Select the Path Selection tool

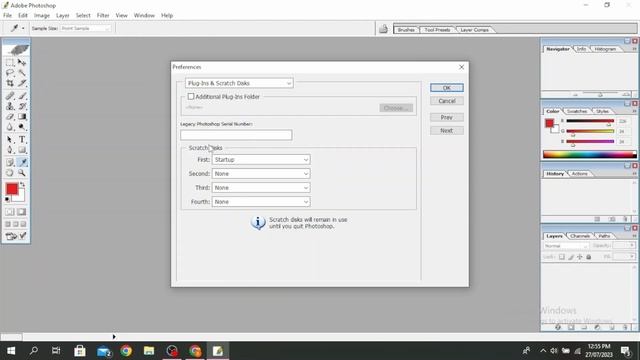coord(10,140)
